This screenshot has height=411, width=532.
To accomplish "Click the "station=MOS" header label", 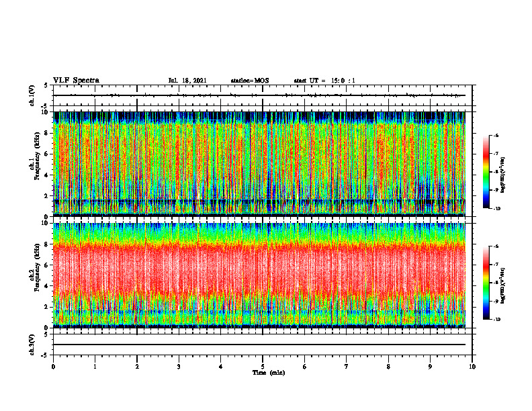I will coord(250,81).
